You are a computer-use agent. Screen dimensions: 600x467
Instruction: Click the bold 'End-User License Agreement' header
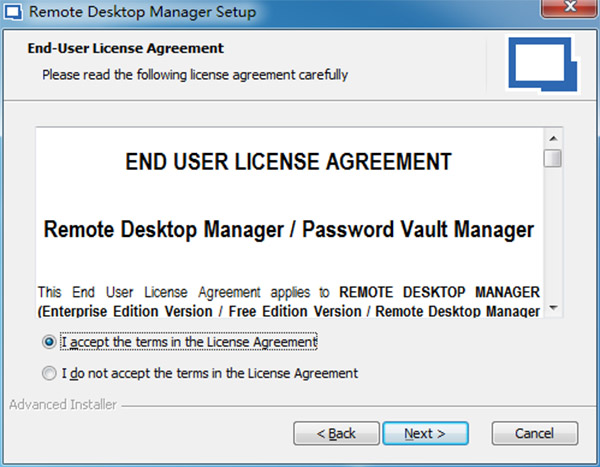pos(132,48)
